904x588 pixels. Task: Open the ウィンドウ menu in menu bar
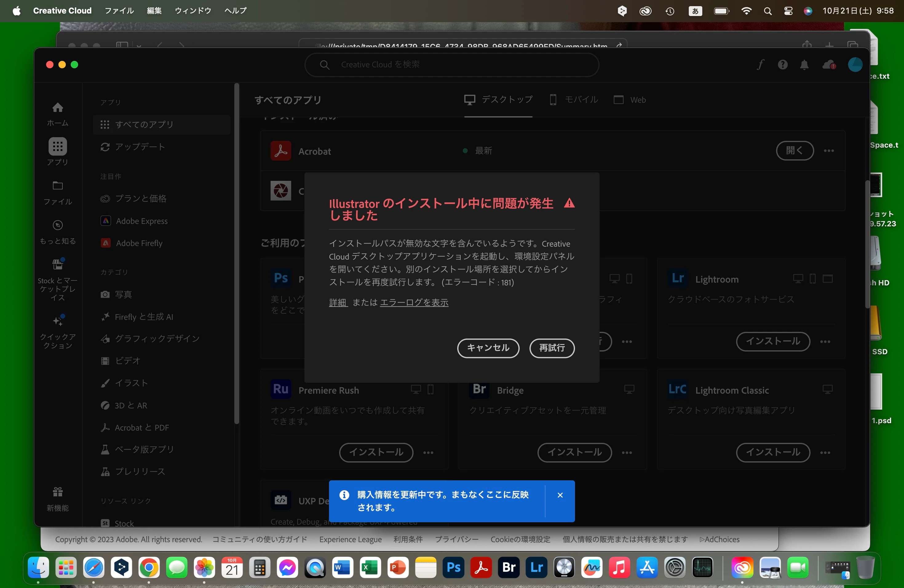click(x=193, y=11)
